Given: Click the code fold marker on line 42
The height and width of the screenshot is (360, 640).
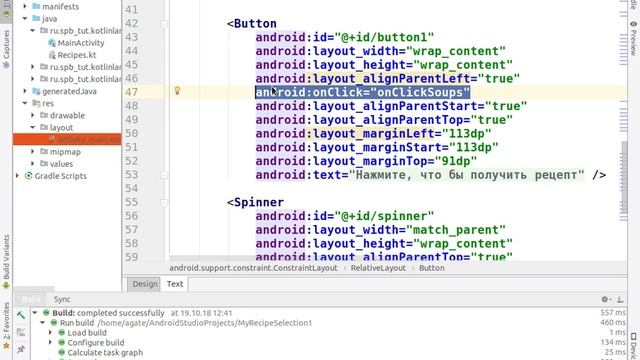Looking at the screenshot, I should point(164,24).
